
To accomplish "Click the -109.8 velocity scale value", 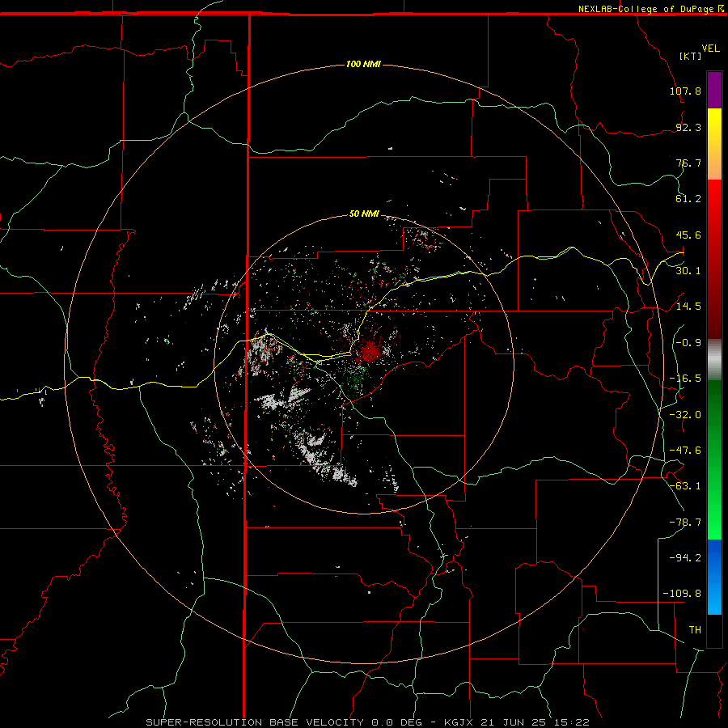I will (x=683, y=594).
